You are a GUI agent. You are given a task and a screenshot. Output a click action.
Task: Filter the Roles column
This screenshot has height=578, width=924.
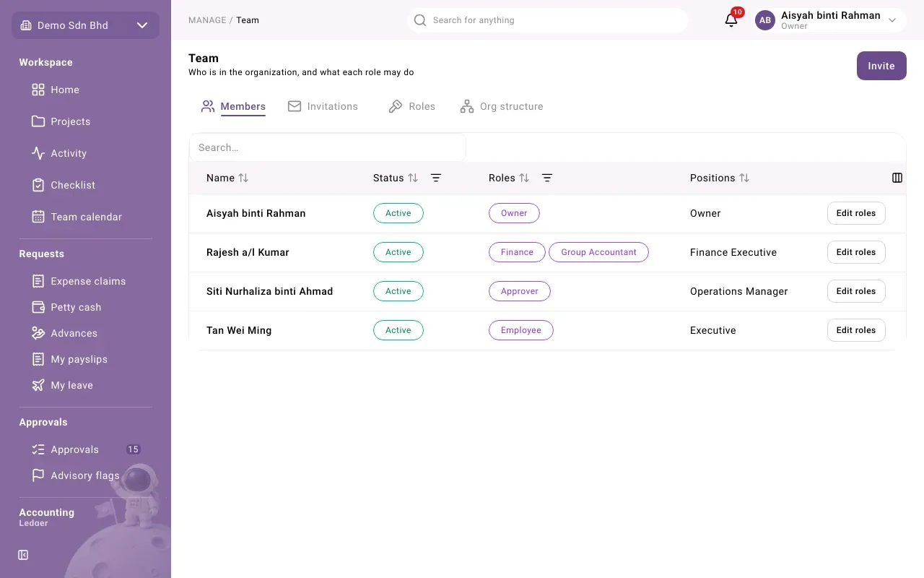547,178
